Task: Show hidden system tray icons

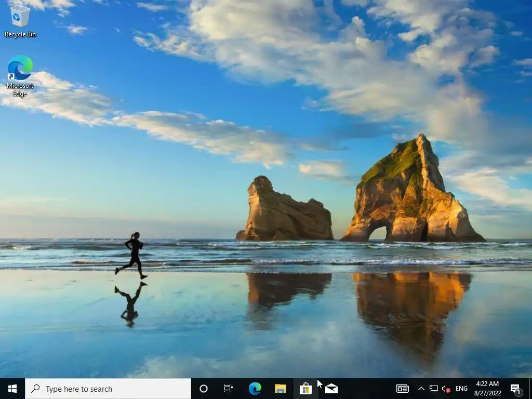Action: click(421, 389)
